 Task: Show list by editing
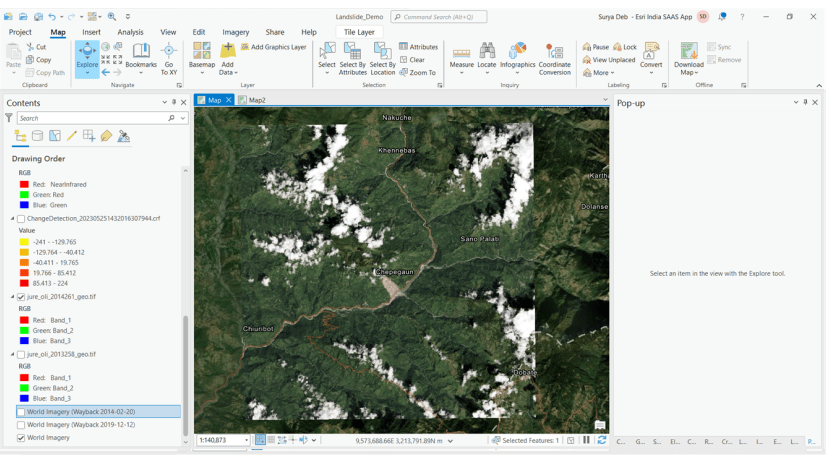(72, 136)
